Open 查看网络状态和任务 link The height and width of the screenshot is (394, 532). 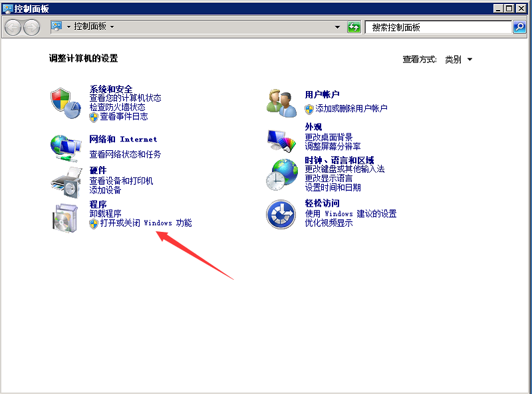(125, 154)
